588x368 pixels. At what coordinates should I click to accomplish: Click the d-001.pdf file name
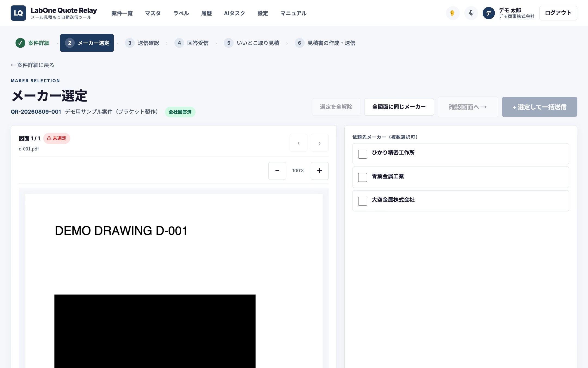pos(29,149)
